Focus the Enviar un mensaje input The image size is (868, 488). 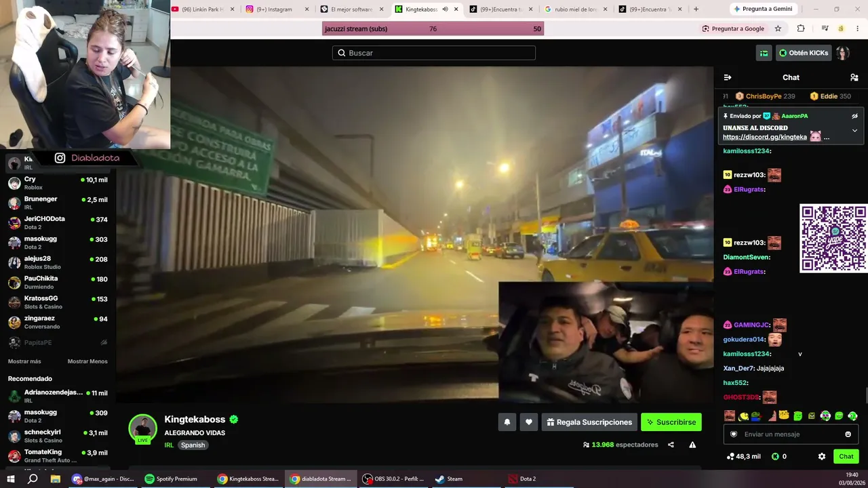click(791, 434)
